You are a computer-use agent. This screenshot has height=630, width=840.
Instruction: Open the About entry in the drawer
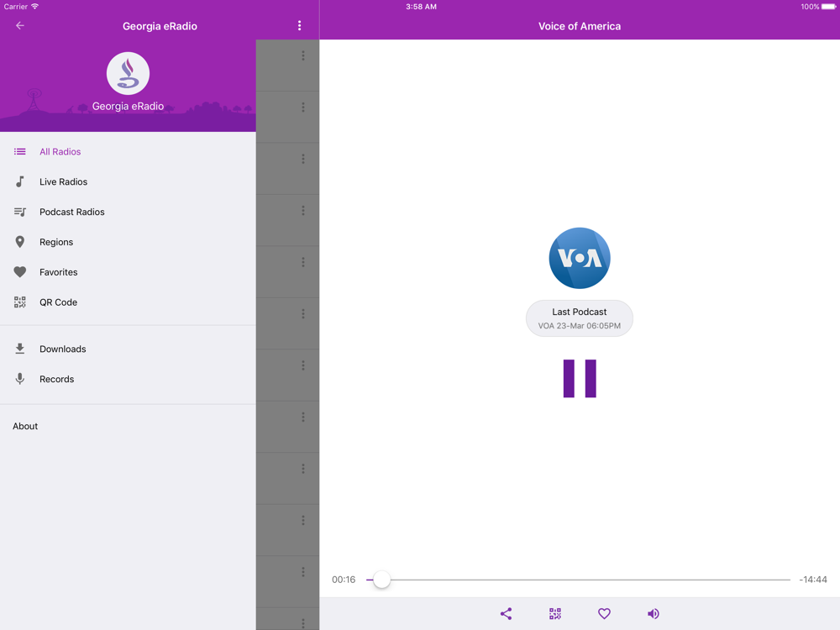[x=128, y=426]
